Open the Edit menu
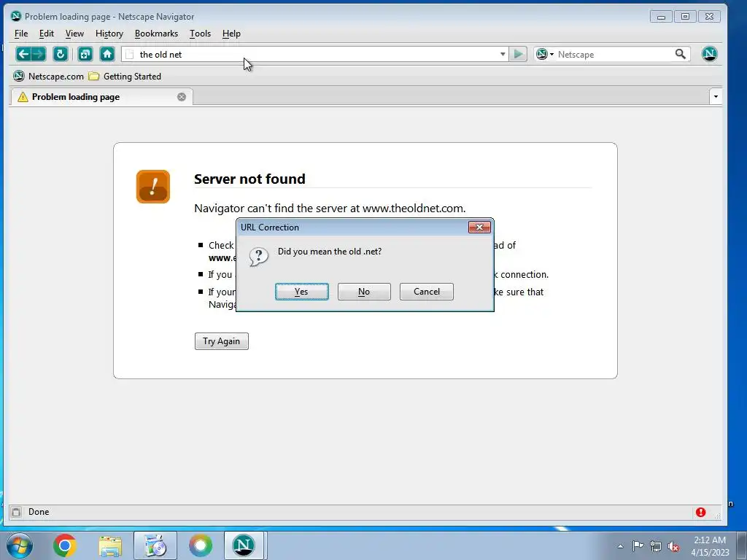 coord(46,34)
